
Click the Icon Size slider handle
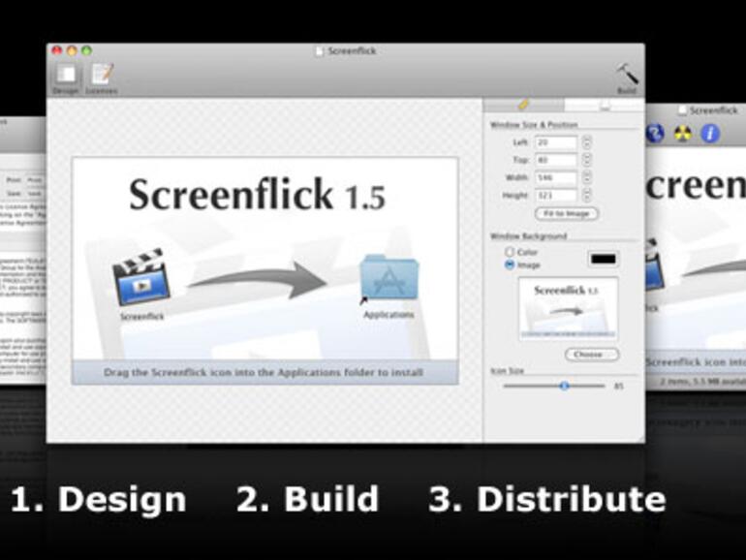(564, 386)
